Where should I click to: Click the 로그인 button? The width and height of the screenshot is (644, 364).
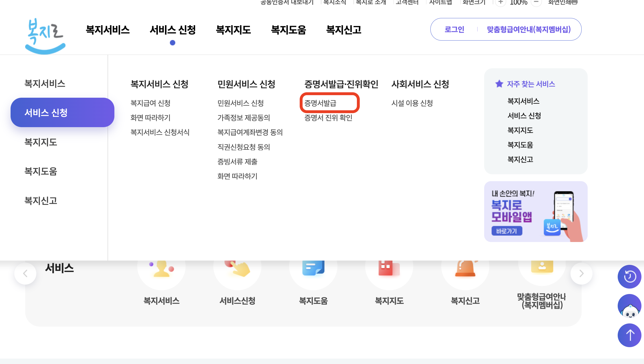[x=454, y=29]
